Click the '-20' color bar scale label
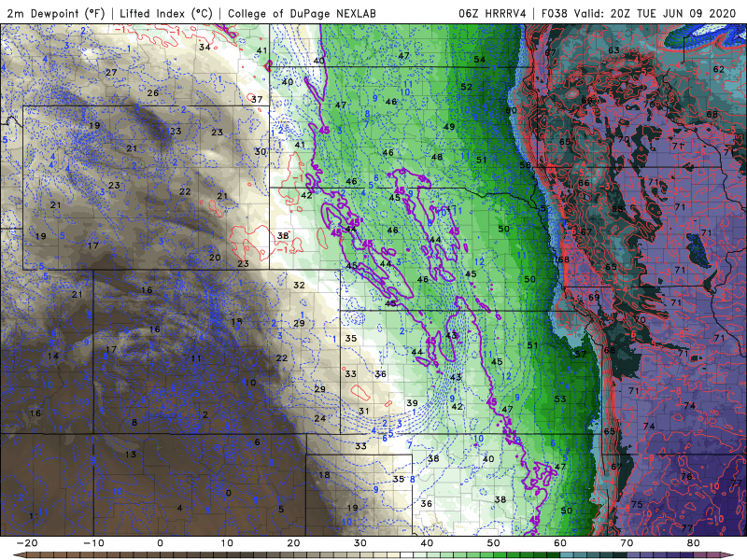The height and width of the screenshot is (560, 747). pos(27,543)
